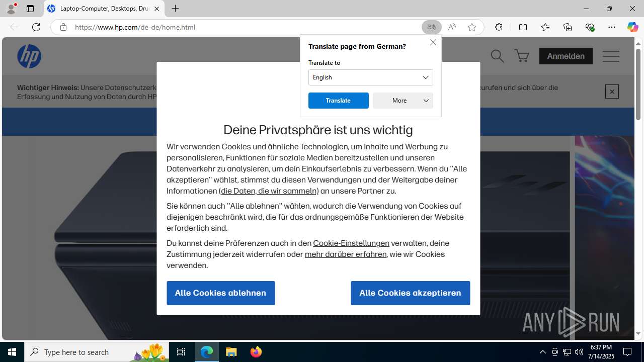This screenshot has height=362, width=644.
Task: Open the HP site search magnifier
Action: pos(497,56)
